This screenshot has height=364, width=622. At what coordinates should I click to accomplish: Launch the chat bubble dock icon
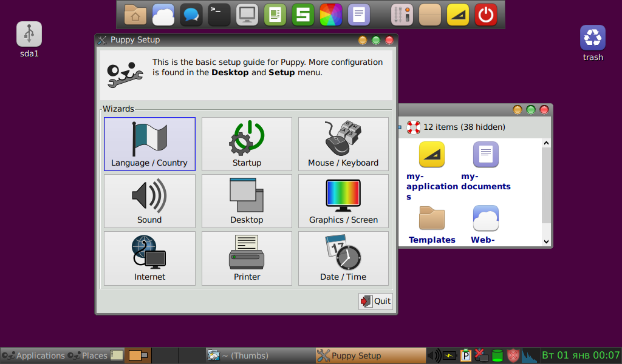191,15
